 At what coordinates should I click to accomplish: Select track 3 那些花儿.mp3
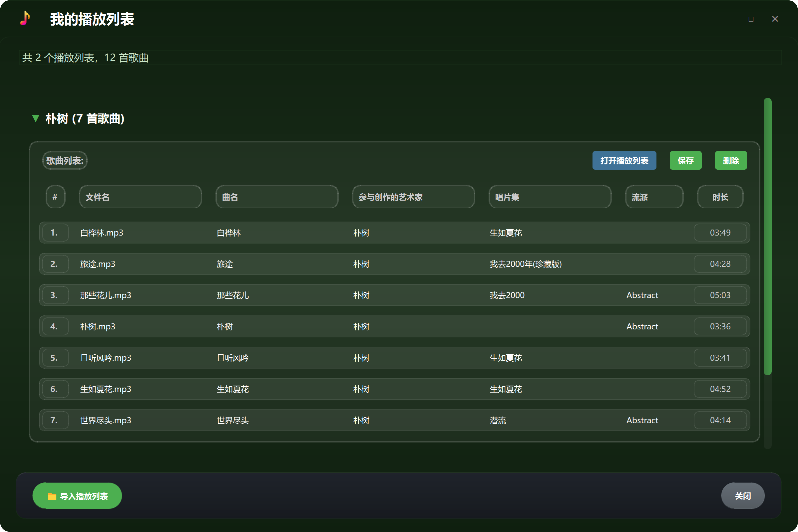[x=105, y=295]
